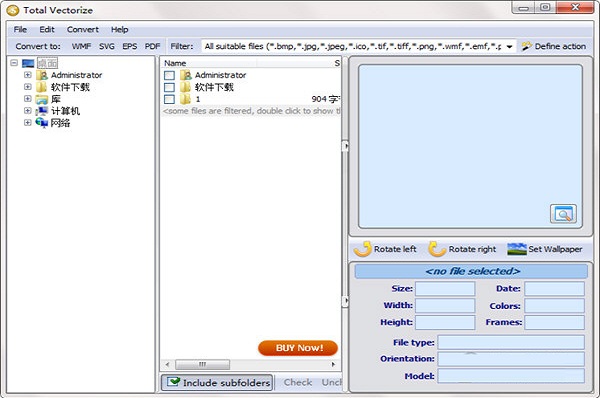Screen dimensions: 600x398
Task: Tick the checkbox for folder 1
Action: pos(169,100)
